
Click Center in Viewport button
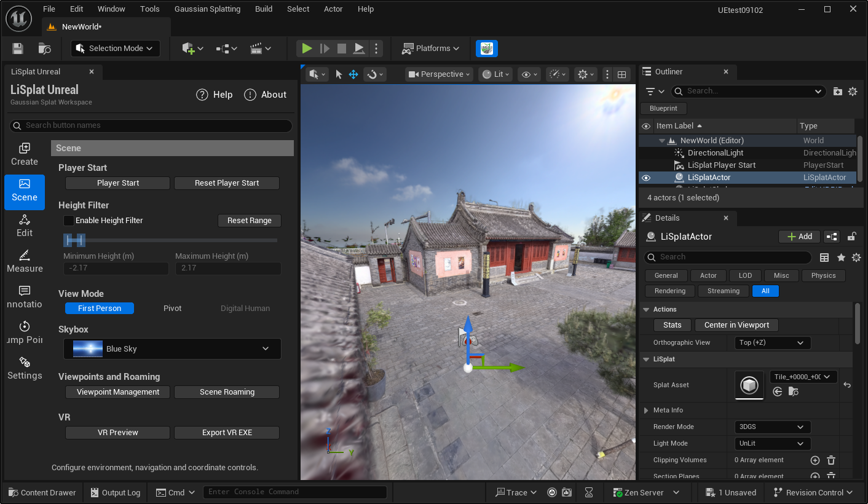(736, 325)
